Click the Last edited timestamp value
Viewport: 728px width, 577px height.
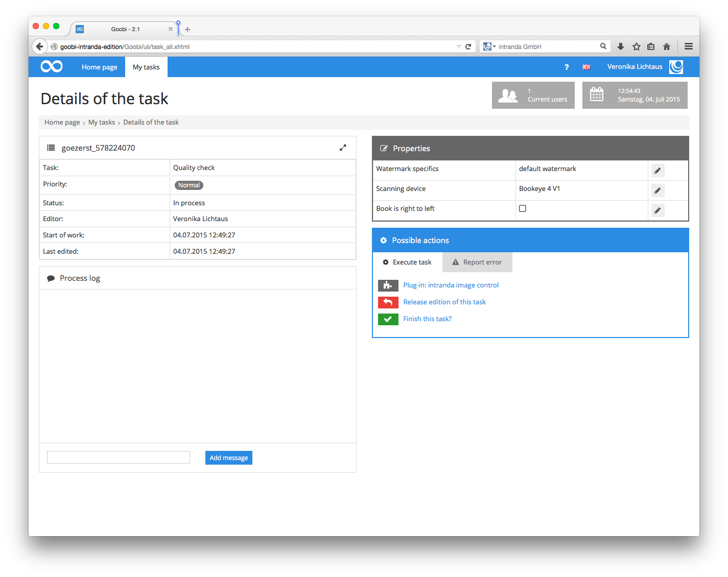(204, 252)
